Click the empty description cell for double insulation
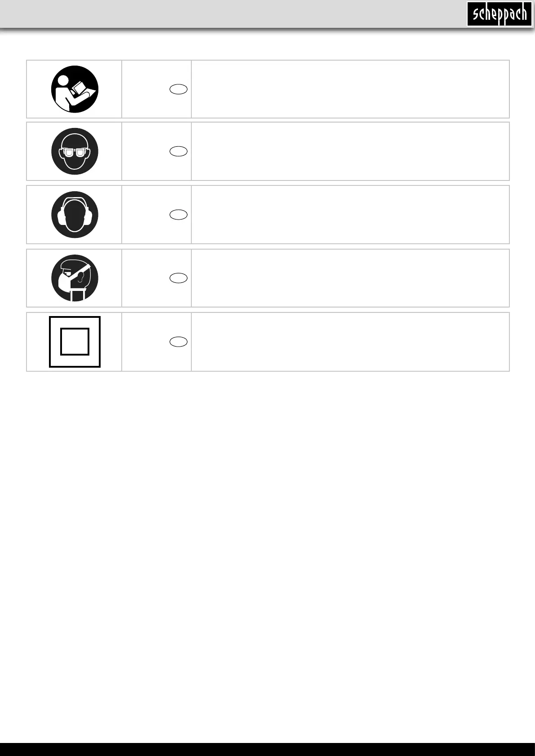535x756 pixels. (350, 342)
